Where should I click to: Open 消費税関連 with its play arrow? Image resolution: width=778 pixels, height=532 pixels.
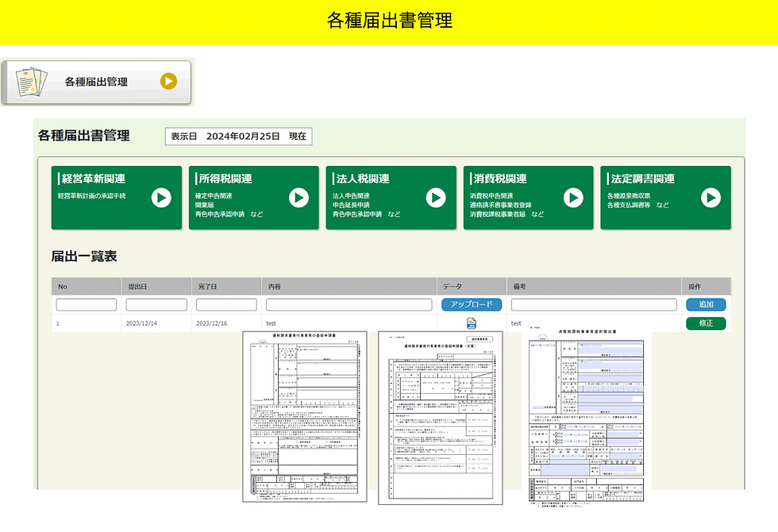(573, 198)
